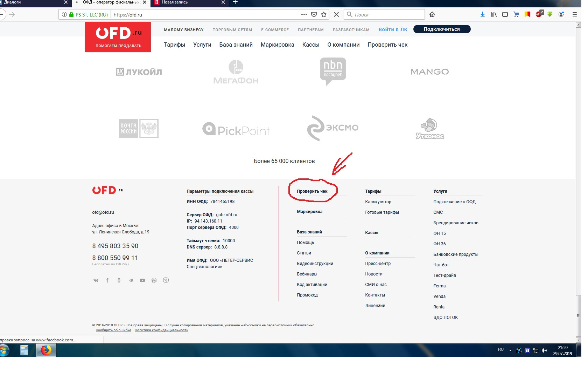Open Подключение к ОФД footer link

pyautogui.click(x=454, y=202)
